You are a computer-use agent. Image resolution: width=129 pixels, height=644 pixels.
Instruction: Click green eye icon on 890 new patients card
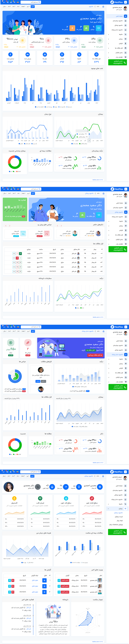tap(100, 40)
